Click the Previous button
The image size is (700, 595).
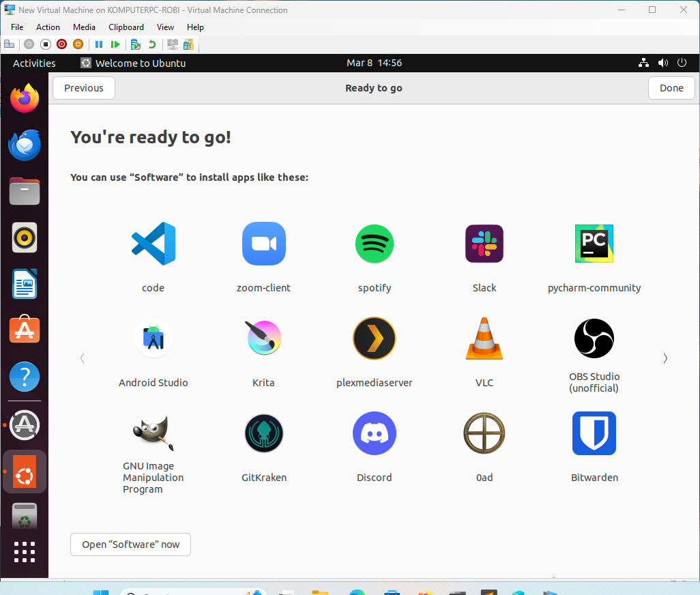[84, 88]
